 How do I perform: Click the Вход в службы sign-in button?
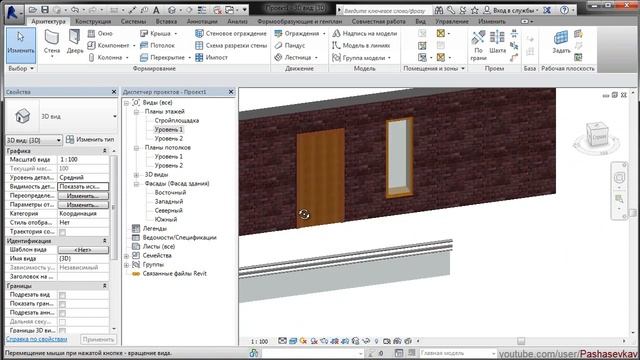(511, 10)
